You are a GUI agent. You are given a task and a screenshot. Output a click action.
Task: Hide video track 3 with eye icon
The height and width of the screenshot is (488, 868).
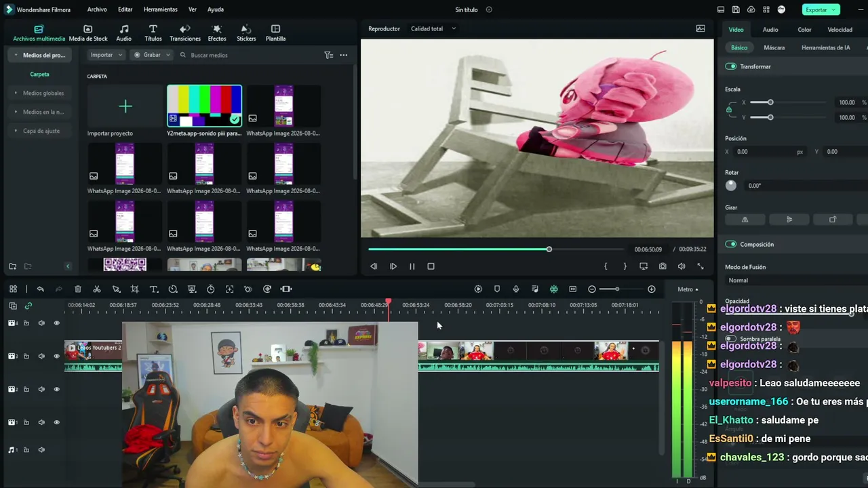pos(56,357)
